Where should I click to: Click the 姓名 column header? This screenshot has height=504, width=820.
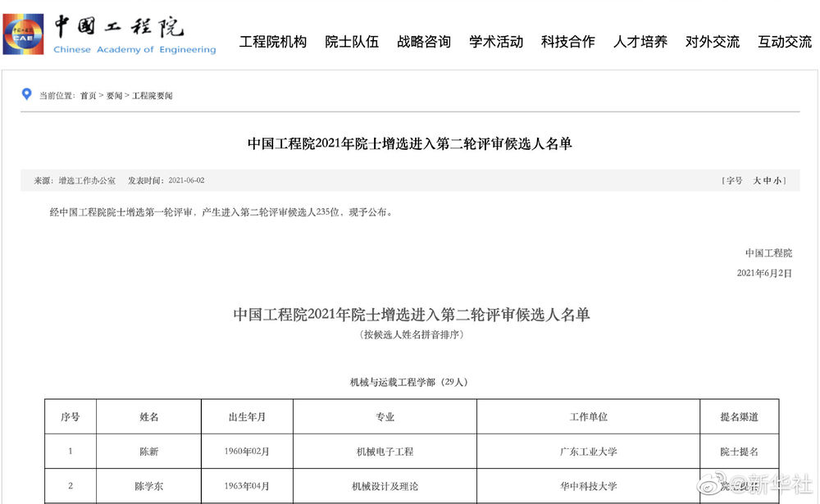[x=149, y=417]
